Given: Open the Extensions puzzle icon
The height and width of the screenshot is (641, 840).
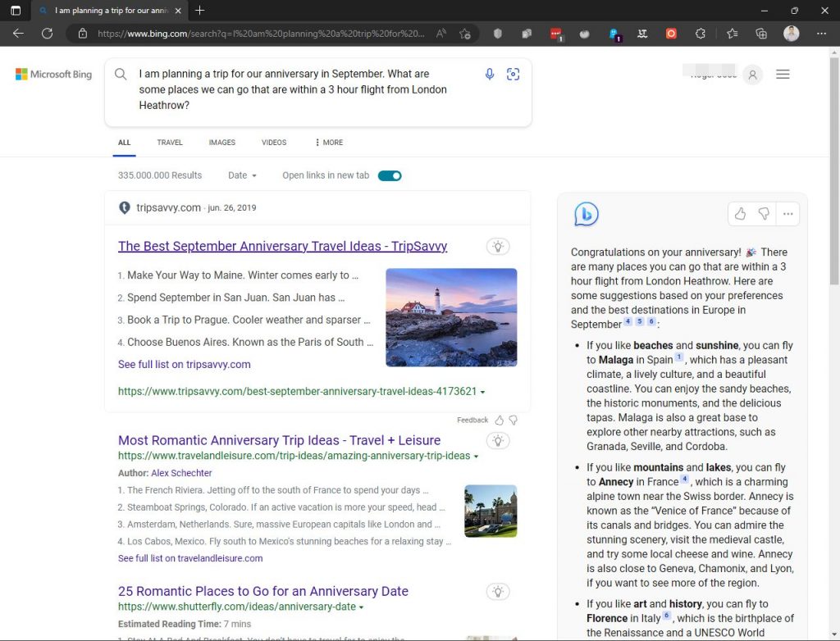Looking at the screenshot, I should (x=701, y=34).
